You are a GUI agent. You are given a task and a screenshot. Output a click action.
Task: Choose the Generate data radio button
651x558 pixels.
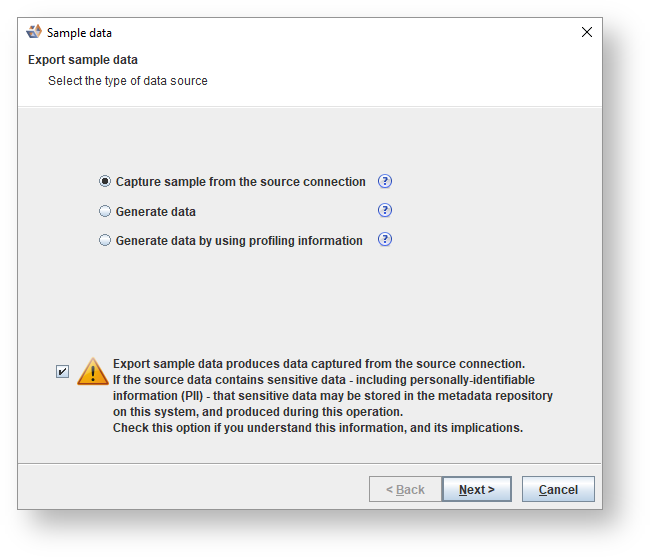click(105, 211)
